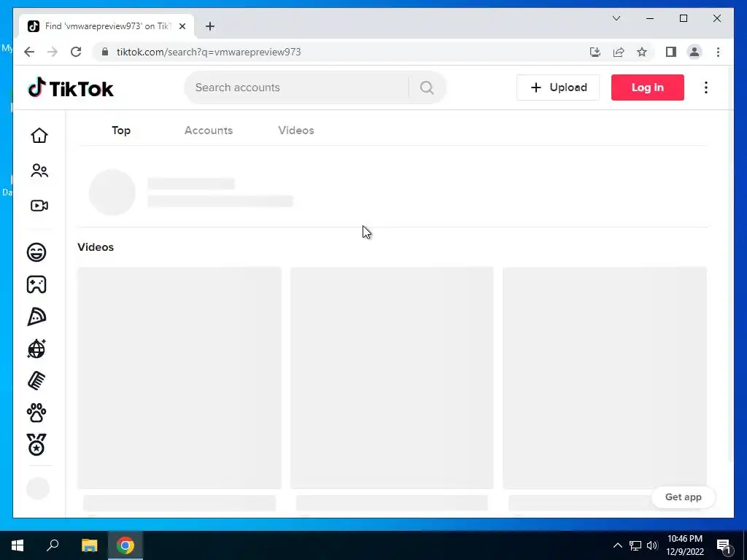Screen dimensions: 747x560
Task: Switch to the Top results tab
Action: coord(121,131)
